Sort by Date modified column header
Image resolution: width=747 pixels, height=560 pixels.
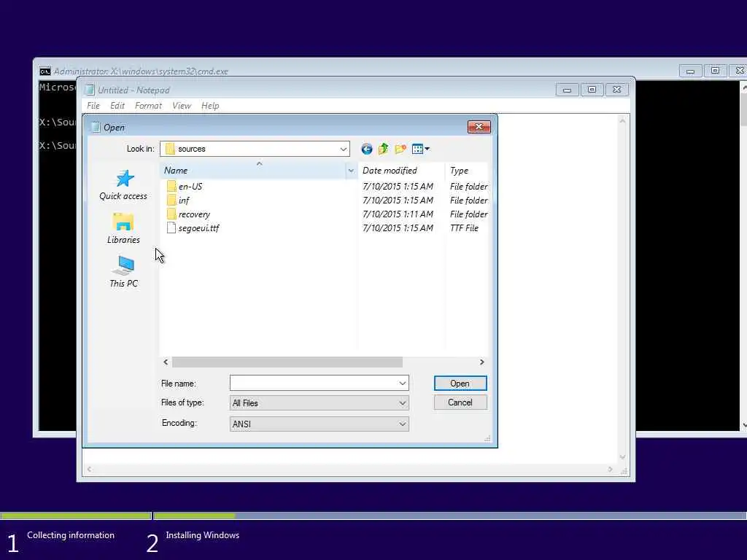[x=400, y=171]
